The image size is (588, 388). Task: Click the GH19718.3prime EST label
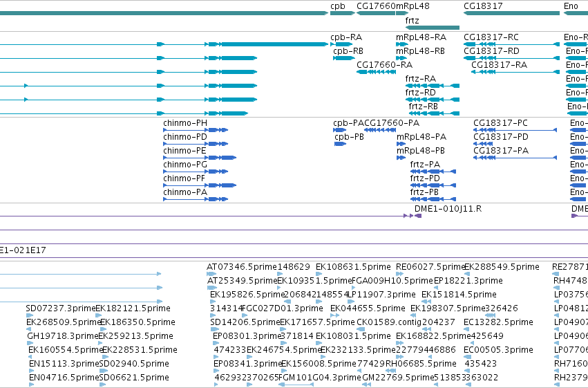click(63, 336)
